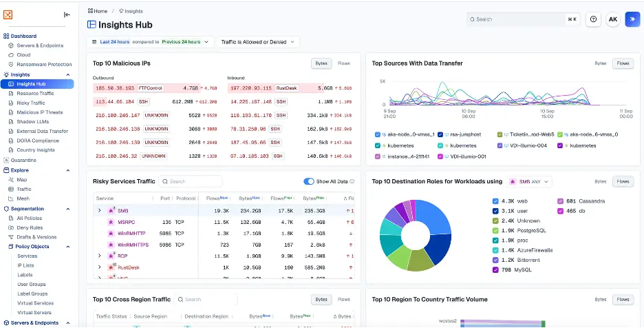The width and height of the screenshot is (644, 328).
Task: Focus the top Search field
Action: (x=523, y=19)
